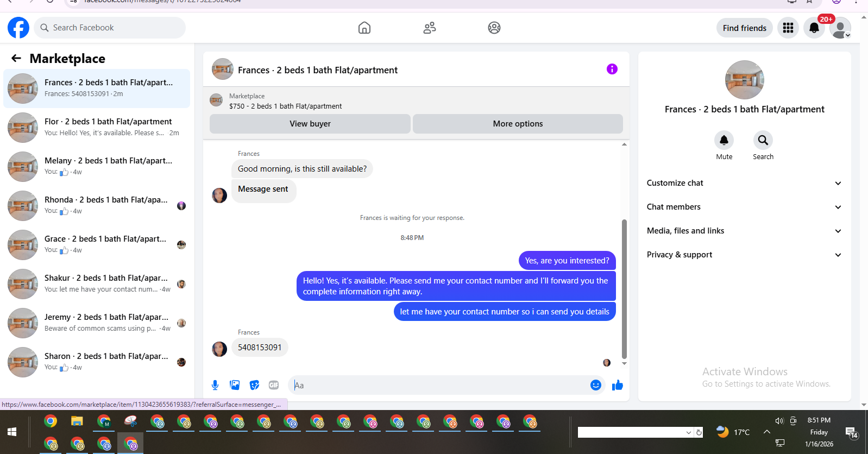Focus the Search Facebook field
The height and width of the screenshot is (454, 868).
tap(110, 28)
